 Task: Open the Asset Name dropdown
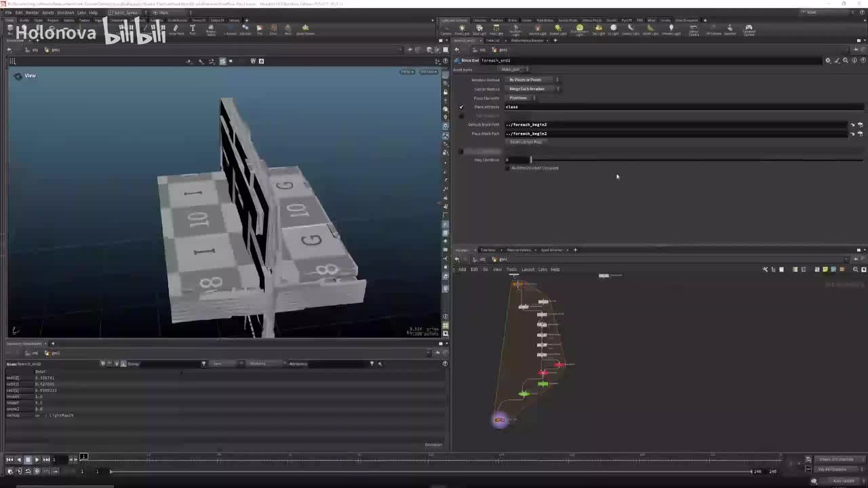pyautogui.click(x=514, y=69)
